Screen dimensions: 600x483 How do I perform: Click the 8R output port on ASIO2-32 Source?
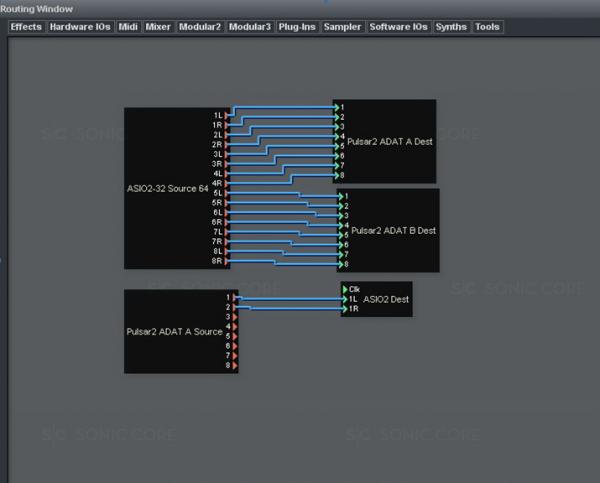coord(227,261)
